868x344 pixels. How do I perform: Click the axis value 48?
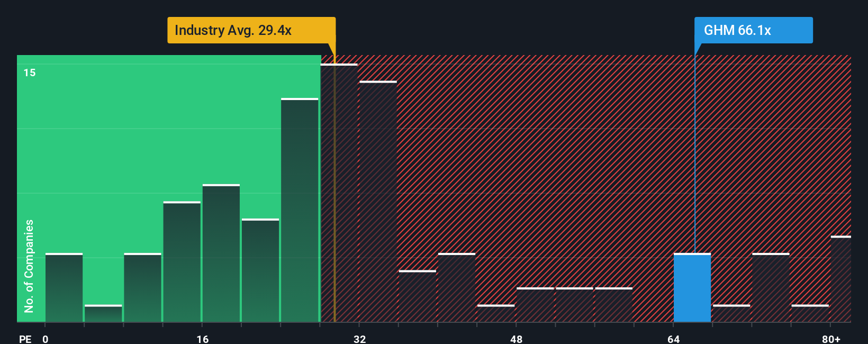click(x=517, y=339)
